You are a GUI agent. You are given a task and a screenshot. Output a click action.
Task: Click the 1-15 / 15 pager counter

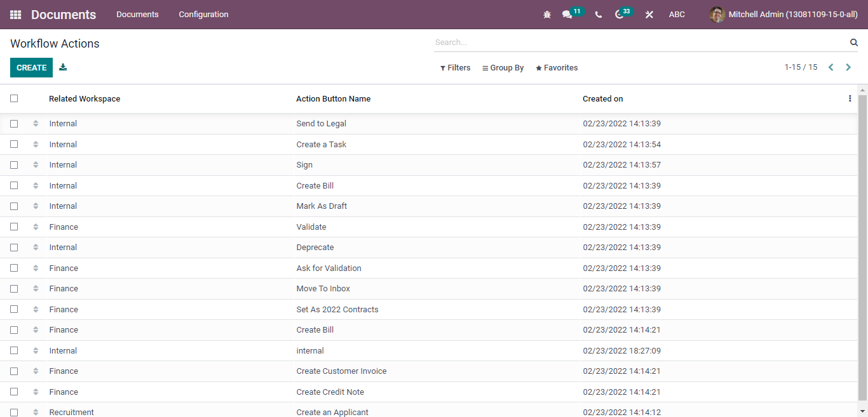tap(801, 67)
